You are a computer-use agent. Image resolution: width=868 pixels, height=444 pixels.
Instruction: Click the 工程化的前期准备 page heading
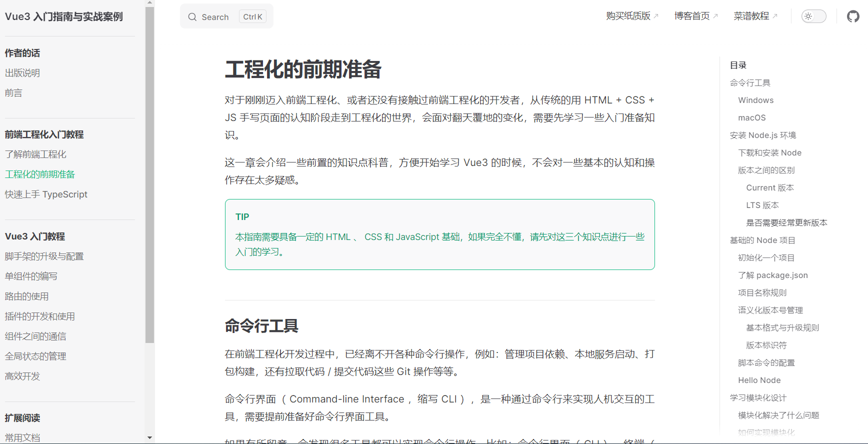point(303,69)
